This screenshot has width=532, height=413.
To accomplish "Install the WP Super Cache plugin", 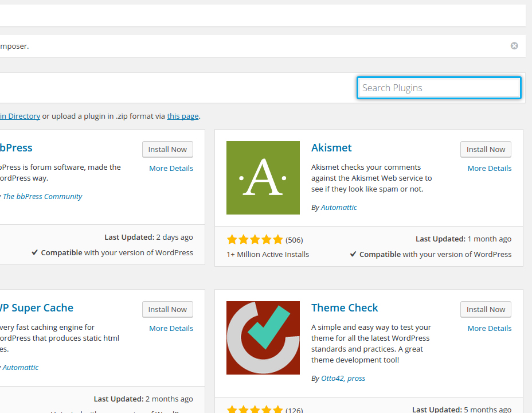I will (167, 310).
